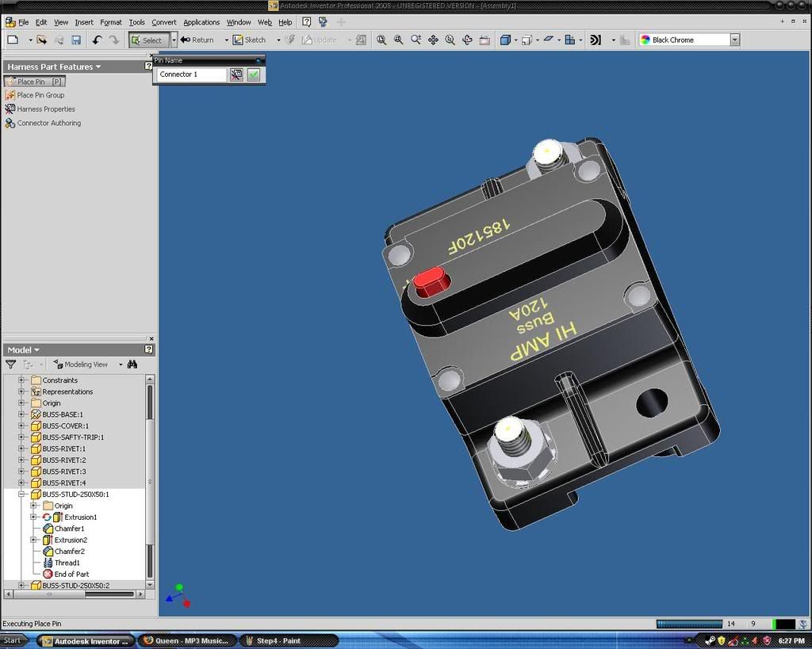
Task: Open the Modeling View dropdown
Action: click(121, 365)
